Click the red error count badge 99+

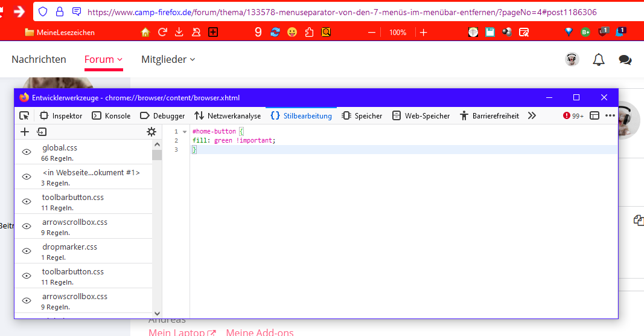pos(573,115)
